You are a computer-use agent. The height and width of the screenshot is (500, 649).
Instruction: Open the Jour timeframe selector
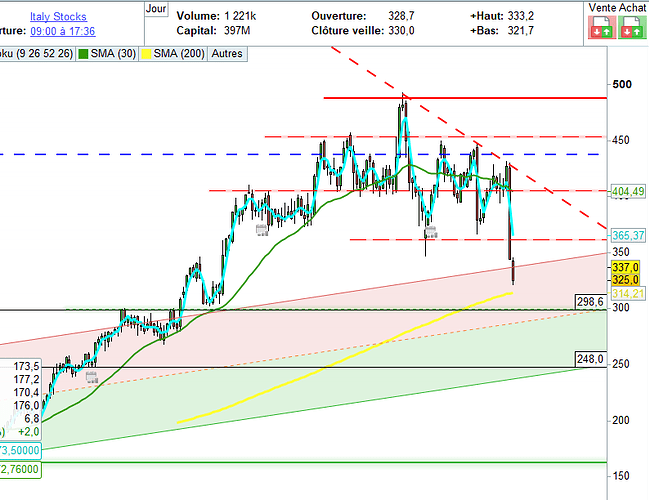(x=155, y=8)
